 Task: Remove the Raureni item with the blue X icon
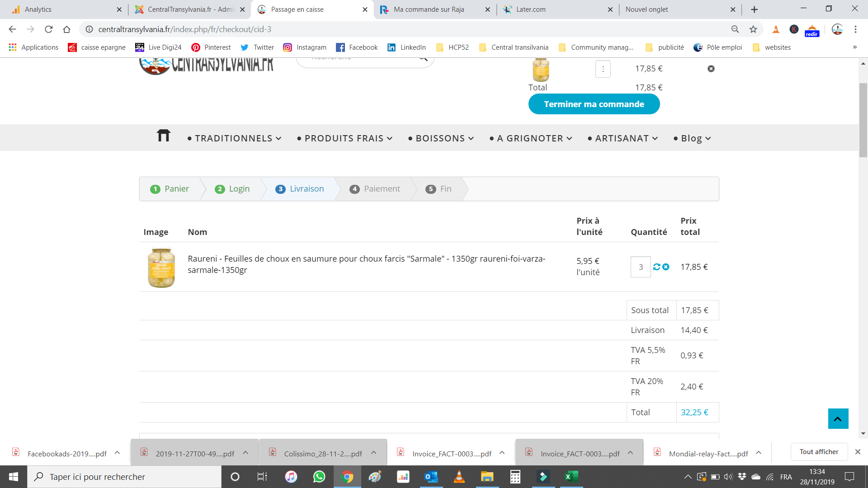tap(666, 267)
